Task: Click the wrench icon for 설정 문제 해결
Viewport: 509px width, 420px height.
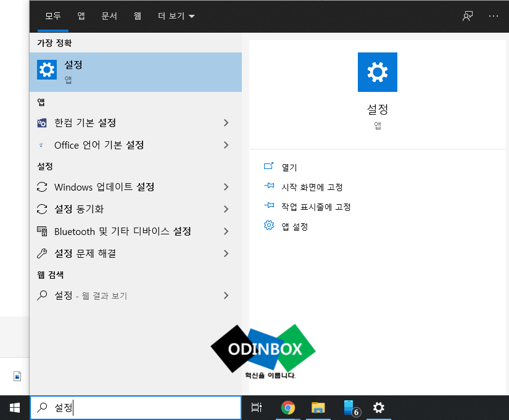Action: [x=42, y=253]
